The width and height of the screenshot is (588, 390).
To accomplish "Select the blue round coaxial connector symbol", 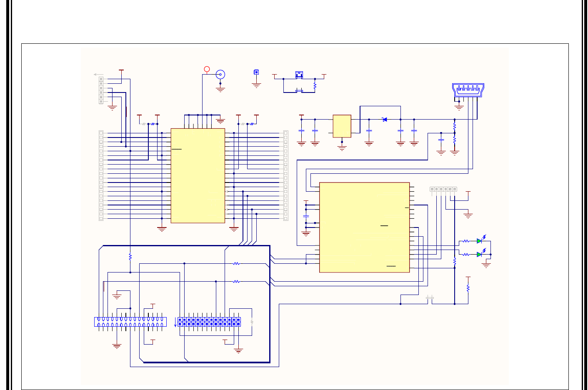I will (x=220, y=75).
